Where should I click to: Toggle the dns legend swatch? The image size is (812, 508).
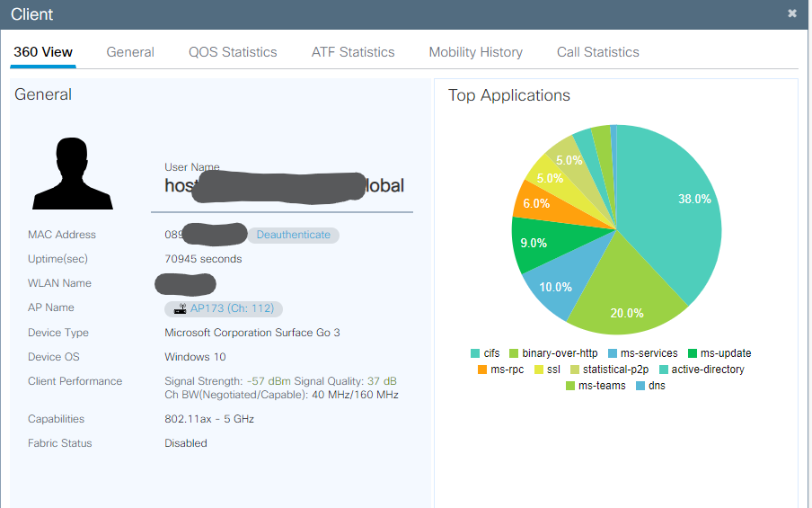tap(640, 386)
